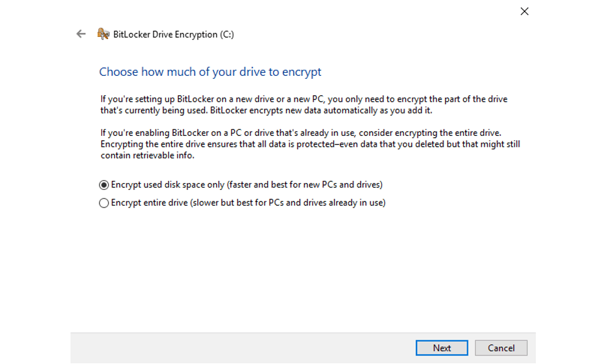The height and width of the screenshot is (364, 607).
Task: Click the empty white area below the radio options
Action: pyautogui.click(x=303, y=271)
